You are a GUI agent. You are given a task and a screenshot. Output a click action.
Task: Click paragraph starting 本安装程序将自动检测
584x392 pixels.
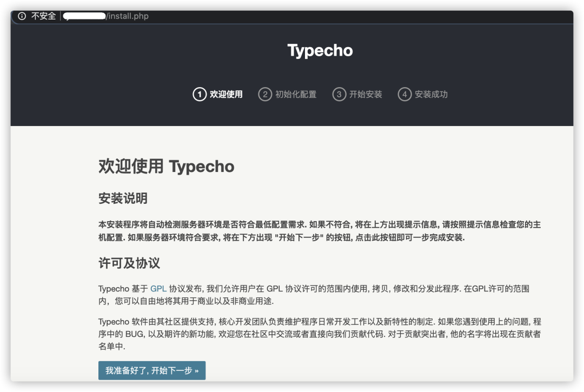(x=320, y=231)
